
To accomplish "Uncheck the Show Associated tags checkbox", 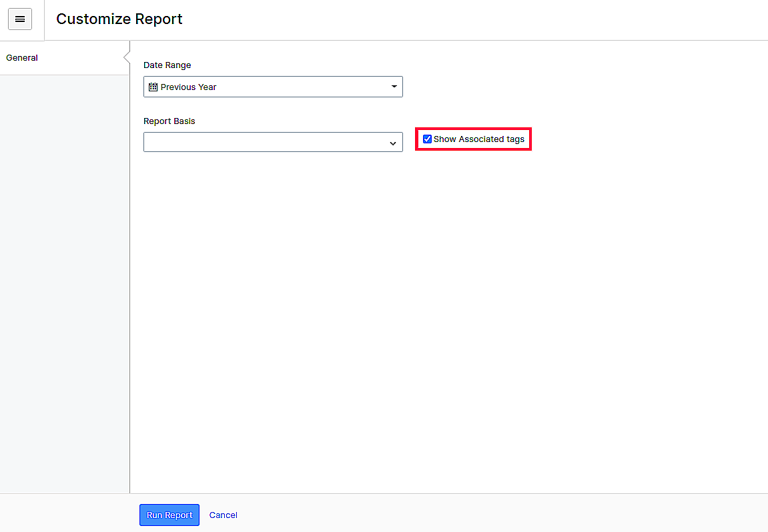I will pos(427,139).
